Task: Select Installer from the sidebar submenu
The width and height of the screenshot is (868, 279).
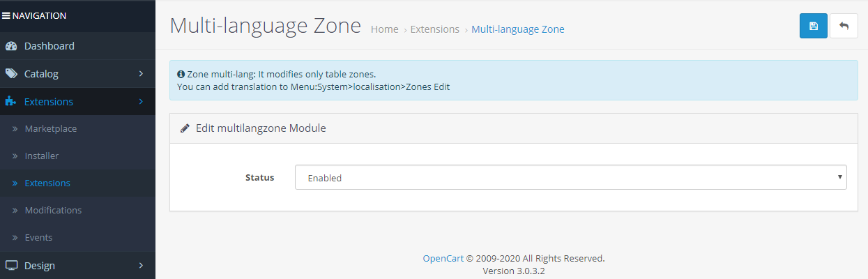Action: (x=42, y=156)
